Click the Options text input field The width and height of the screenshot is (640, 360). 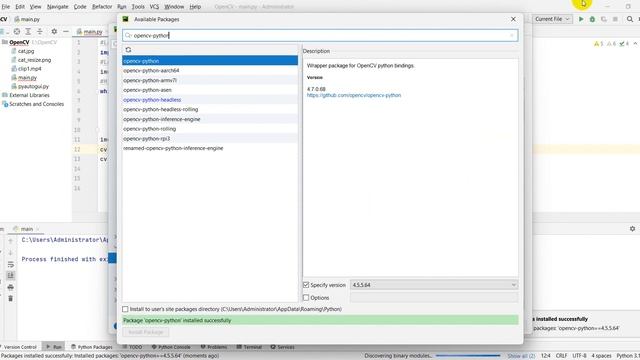[x=434, y=298]
